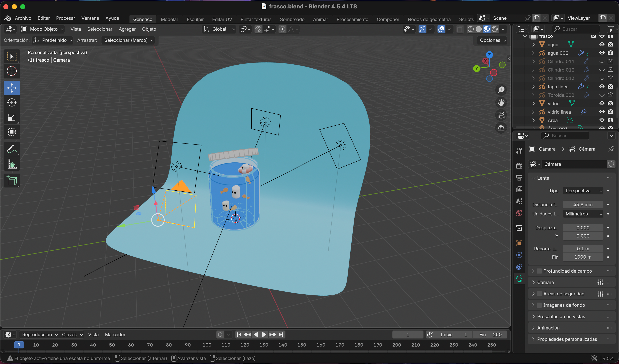Select the Rotate tool in toolbar
This screenshot has width=619, height=364.
12,103
